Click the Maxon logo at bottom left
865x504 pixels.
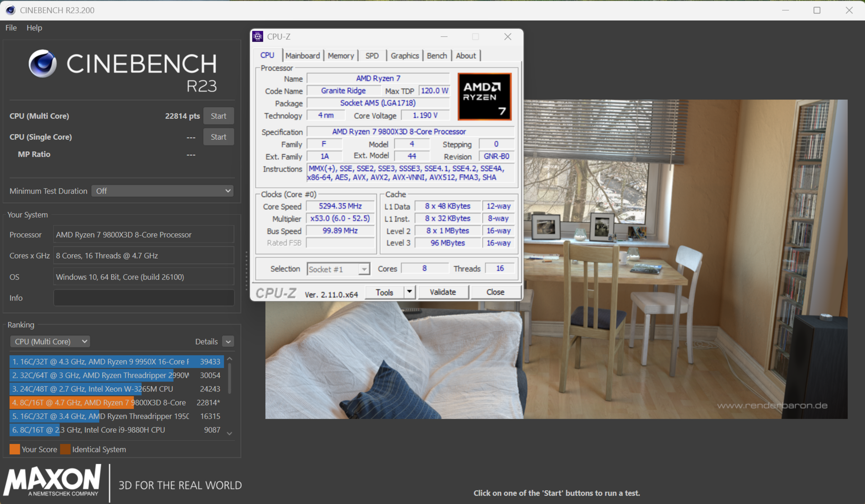tap(52, 481)
